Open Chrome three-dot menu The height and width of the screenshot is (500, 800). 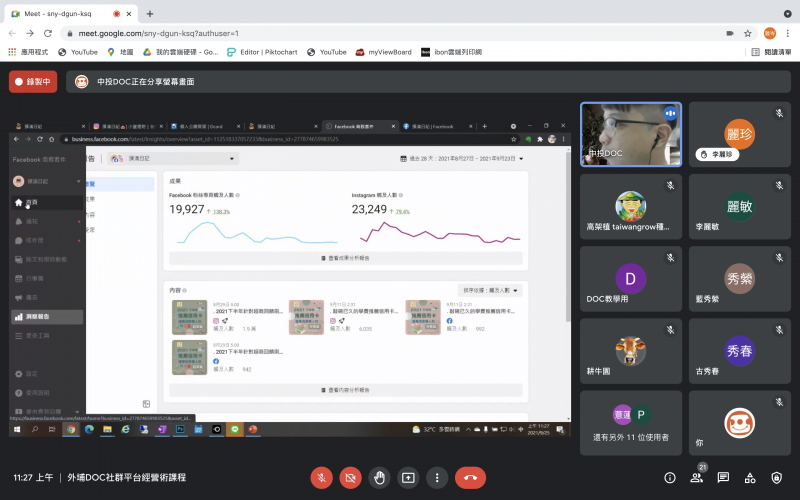click(x=788, y=33)
